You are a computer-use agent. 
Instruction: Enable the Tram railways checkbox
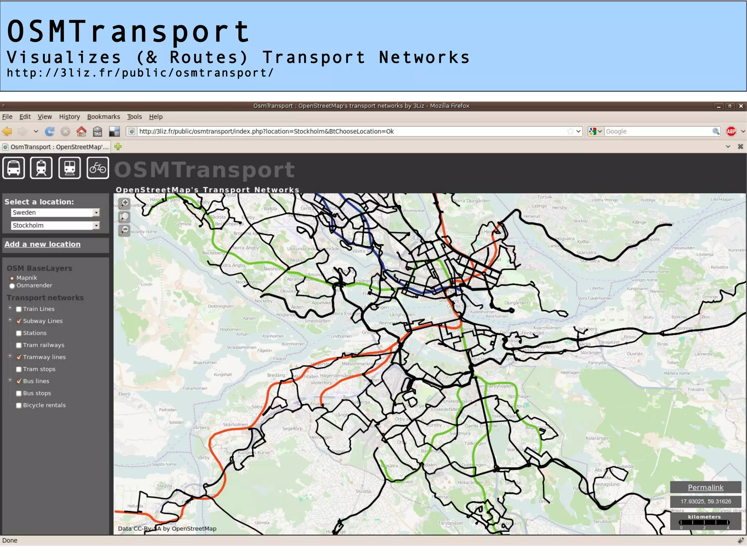[19, 345]
